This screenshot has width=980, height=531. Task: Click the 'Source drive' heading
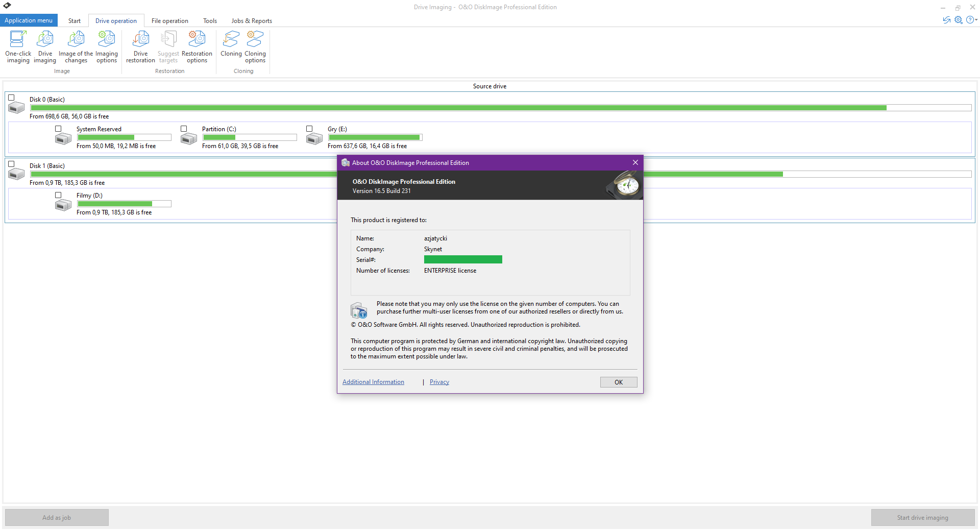(x=489, y=86)
